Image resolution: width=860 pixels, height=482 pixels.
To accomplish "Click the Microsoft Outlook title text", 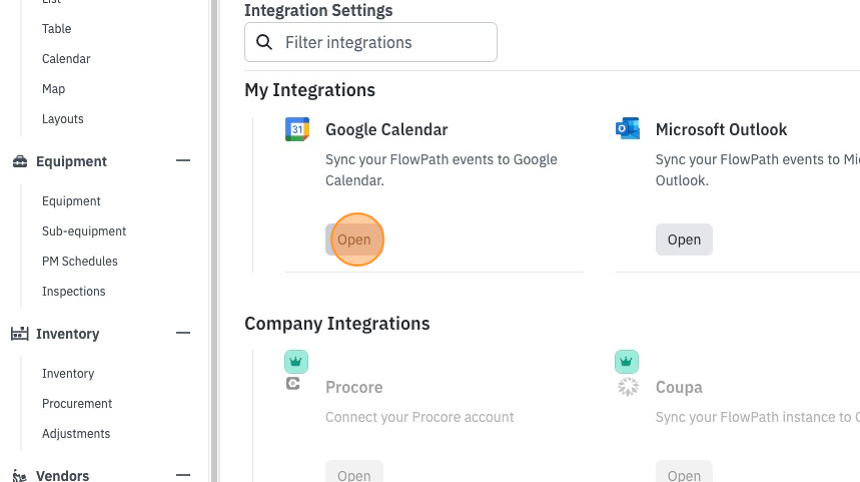I will tap(721, 129).
